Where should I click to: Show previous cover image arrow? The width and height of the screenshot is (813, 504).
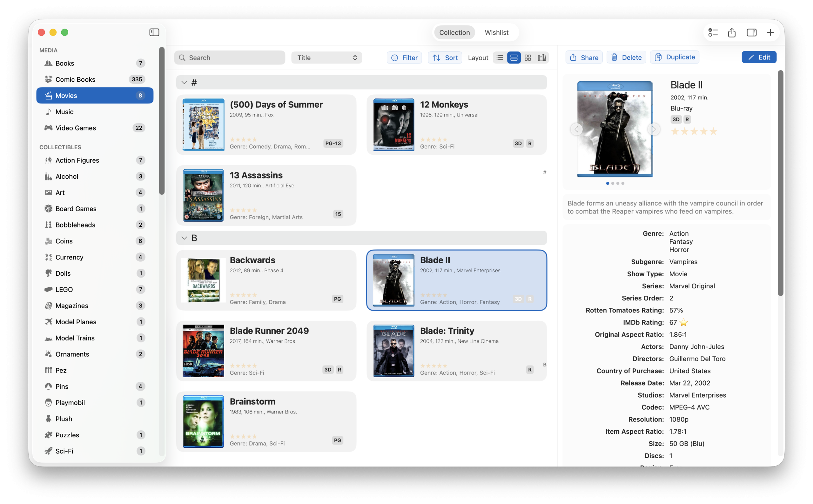[x=576, y=129]
